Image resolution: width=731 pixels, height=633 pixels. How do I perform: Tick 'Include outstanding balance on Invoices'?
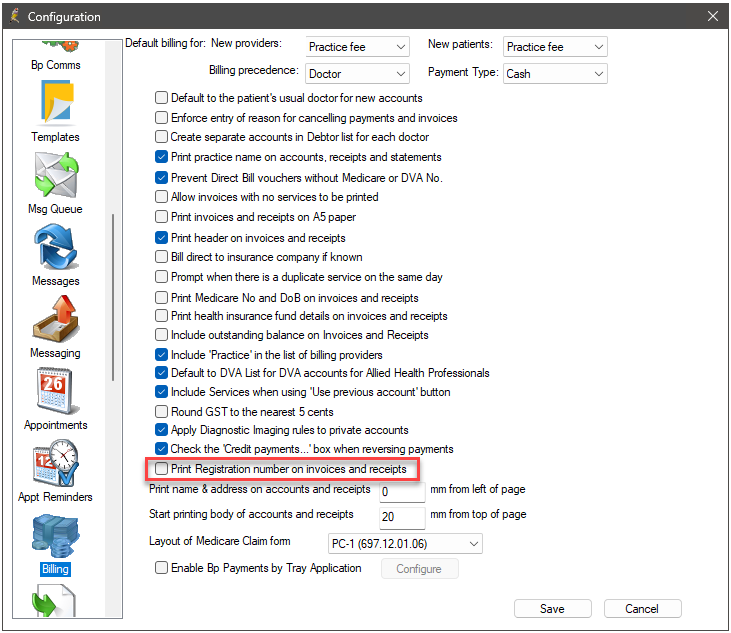click(161, 335)
